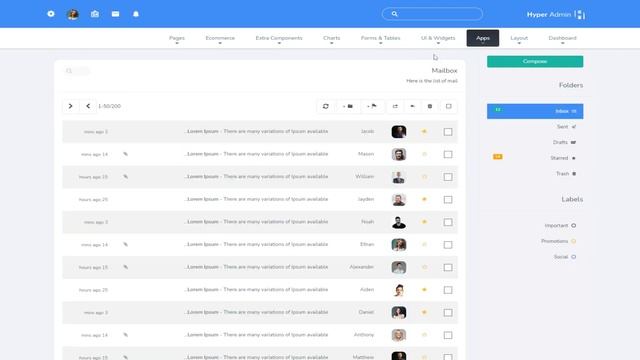Toggle the star on Daniel's mail
The height and width of the screenshot is (360, 640).
(x=424, y=312)
